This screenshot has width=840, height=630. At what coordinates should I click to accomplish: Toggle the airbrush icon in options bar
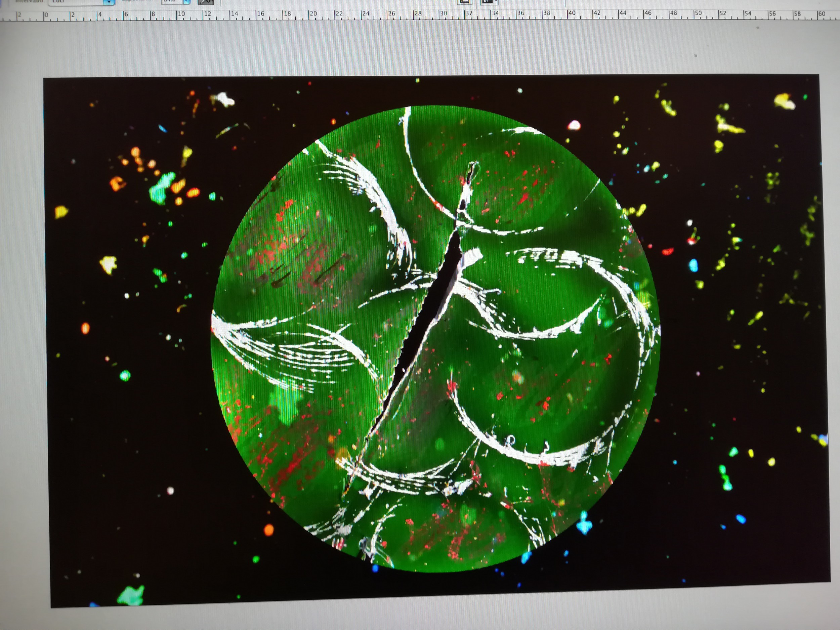(x=206, y=2)
